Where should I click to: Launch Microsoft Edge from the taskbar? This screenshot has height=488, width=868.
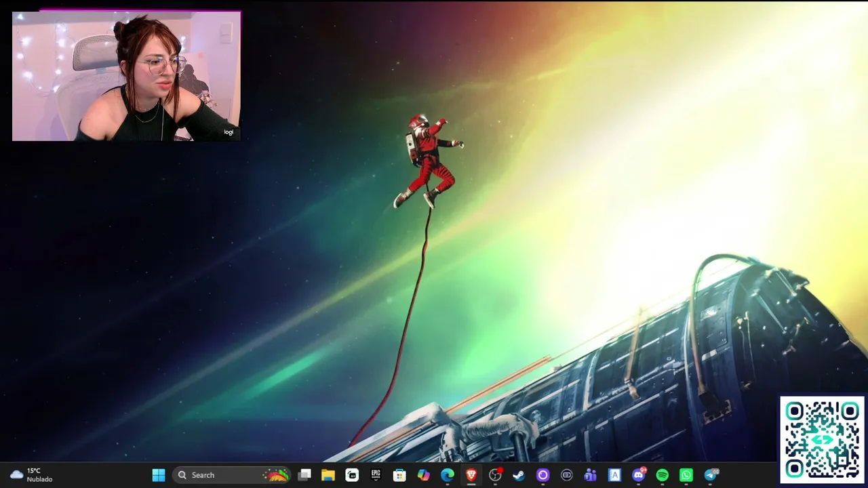pos(448,475)
